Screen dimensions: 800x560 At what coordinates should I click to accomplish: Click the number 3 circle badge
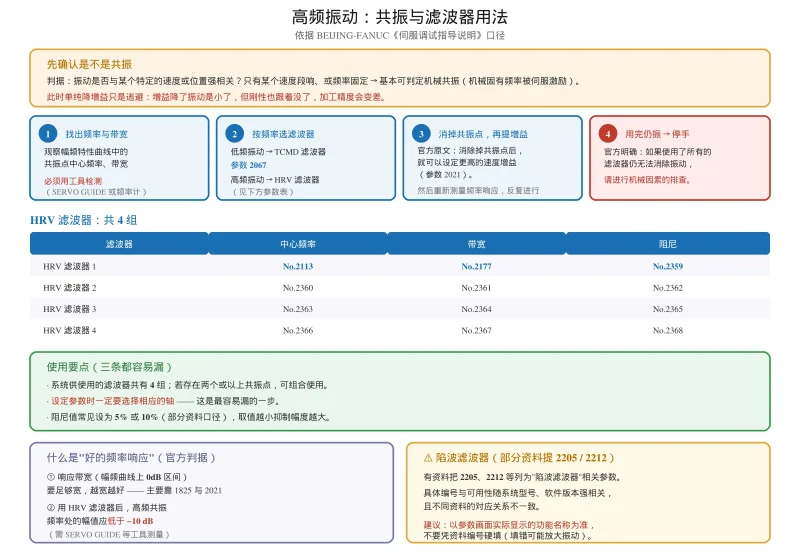[x=421, y=134]
